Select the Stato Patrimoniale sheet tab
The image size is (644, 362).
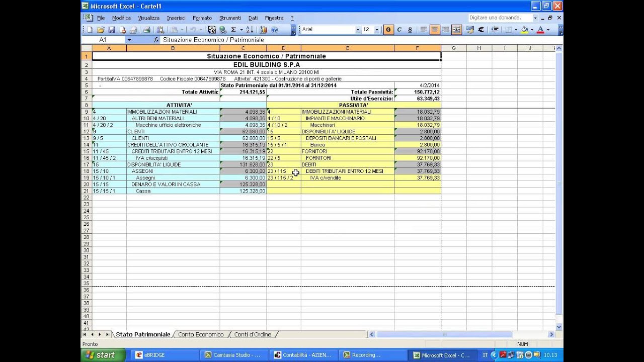(x=143, y=334)
